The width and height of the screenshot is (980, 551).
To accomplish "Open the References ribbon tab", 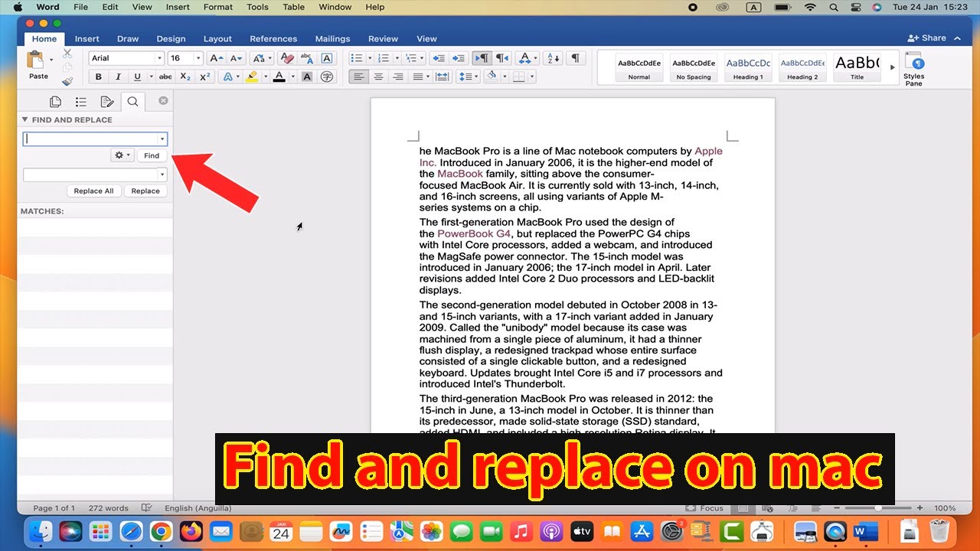I will (273, 38).
